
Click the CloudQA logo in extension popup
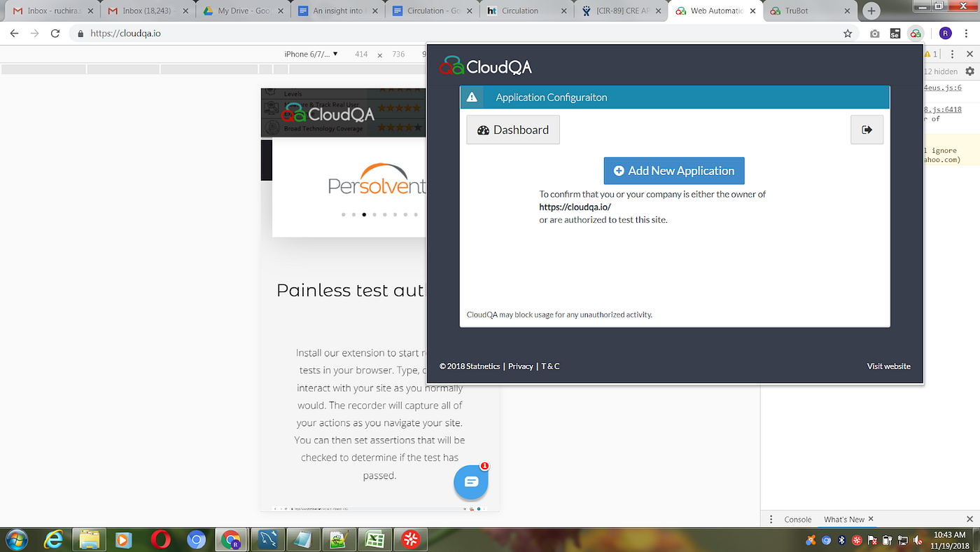(485, 67)
